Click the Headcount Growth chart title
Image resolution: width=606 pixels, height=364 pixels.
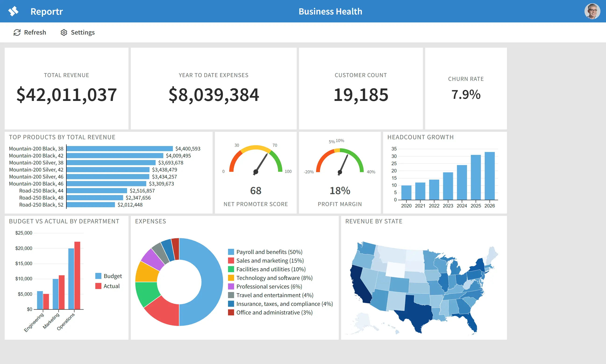point(420,137)
